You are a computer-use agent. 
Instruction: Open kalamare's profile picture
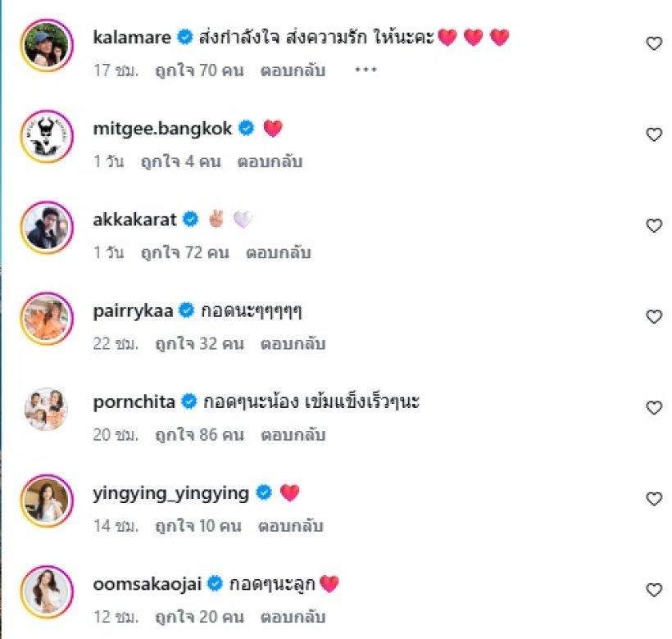tap(46, 45)
